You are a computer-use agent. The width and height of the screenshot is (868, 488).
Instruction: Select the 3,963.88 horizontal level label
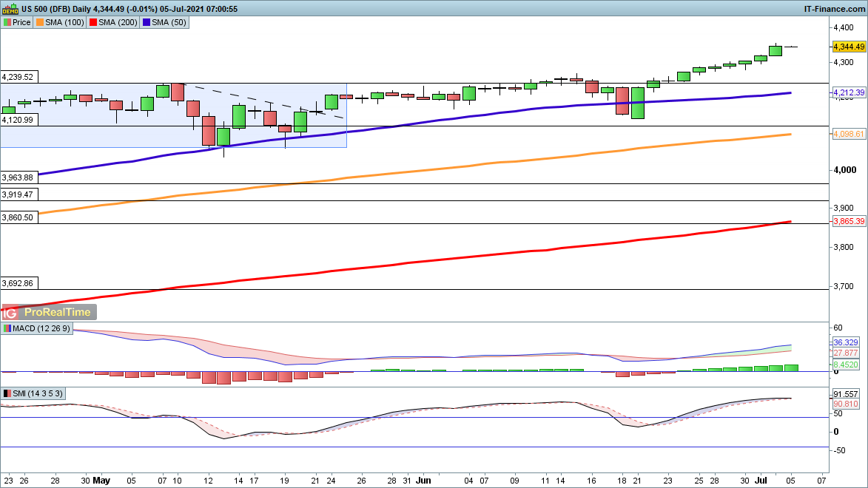pos(18,177)
